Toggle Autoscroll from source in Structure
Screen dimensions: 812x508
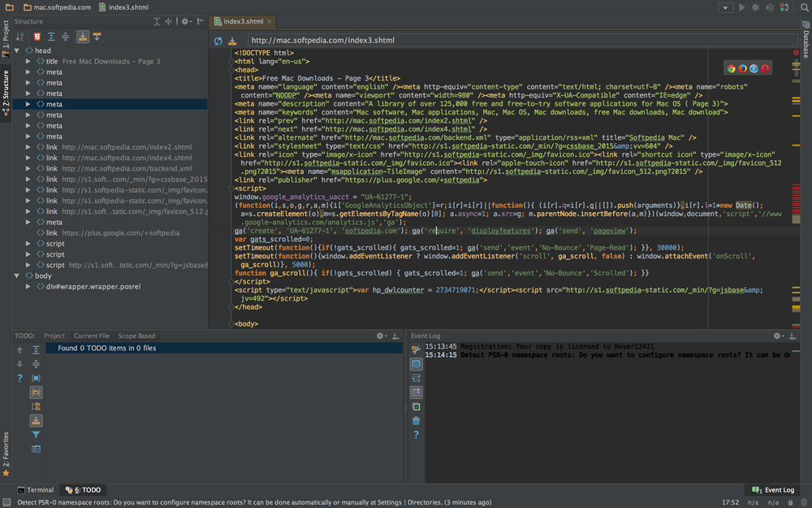click(x=97, y=37)
